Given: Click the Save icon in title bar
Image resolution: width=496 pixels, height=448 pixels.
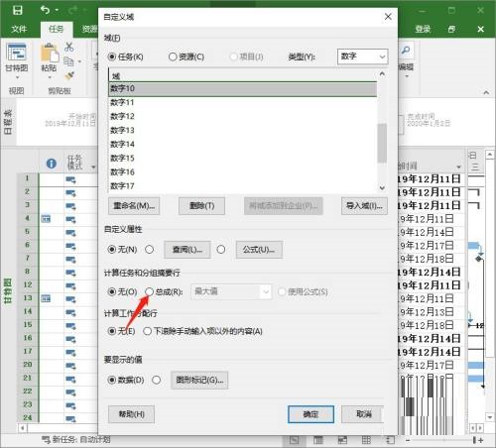Looking at the screenshot, I should [x=18, y=11].
